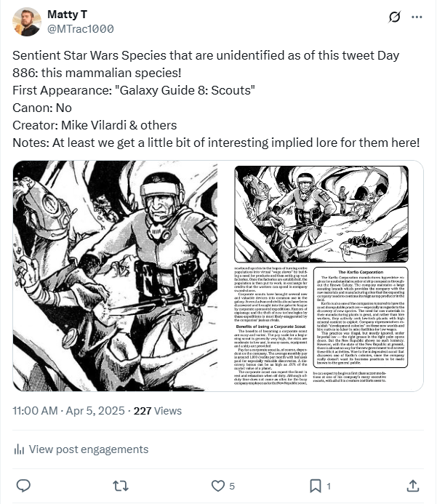Click the share upload icon
Image resolution: width=437 pixels, height=504 pixels.
click(x=413, y=486)
